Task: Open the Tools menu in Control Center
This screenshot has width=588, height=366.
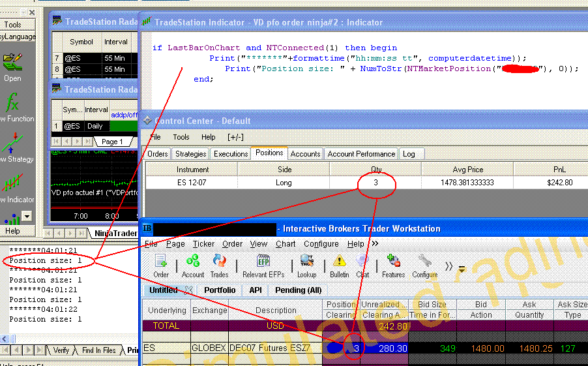Action: pos(181,137)
